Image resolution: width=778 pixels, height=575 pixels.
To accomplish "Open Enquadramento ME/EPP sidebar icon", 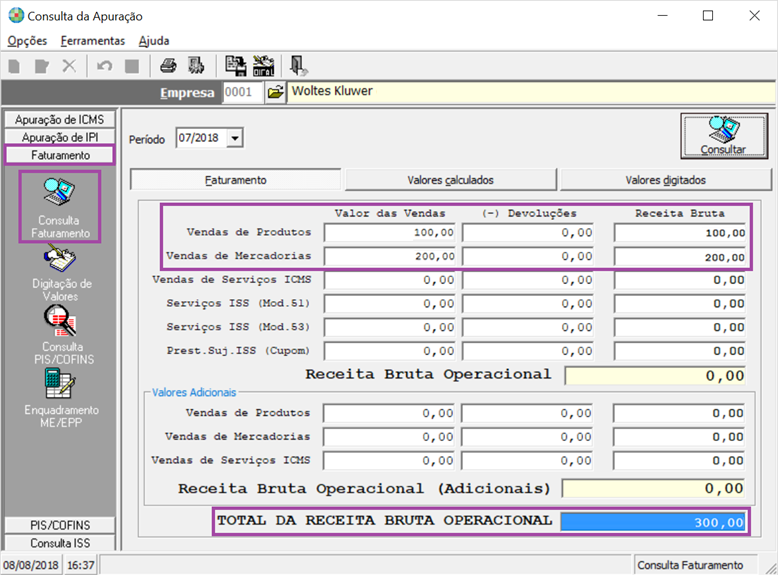I will (x=59, y=398).
